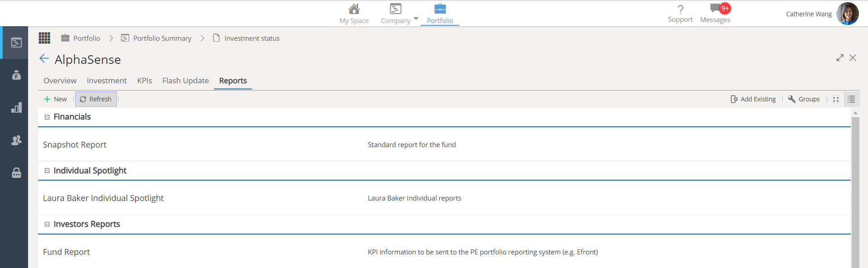The image size is (868, 268).
Task: Switch to the Investment tab
Action: pos(107,81)
